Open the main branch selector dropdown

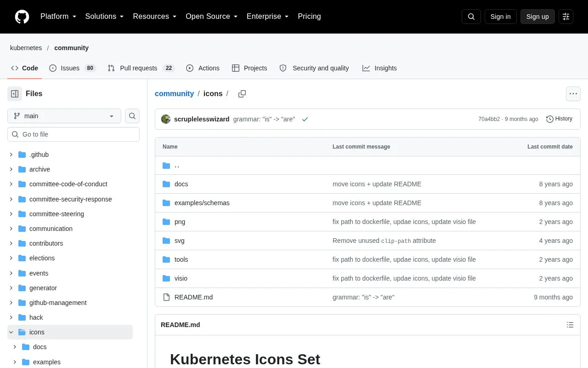pyautogui.click(x=64, y=116)
